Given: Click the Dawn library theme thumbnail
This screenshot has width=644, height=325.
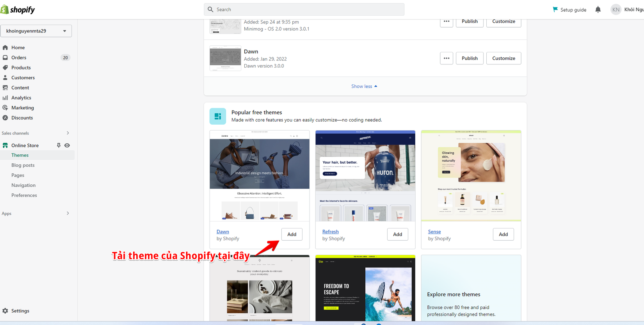Looking at the screenshot, I should click(x=225, y=58).
